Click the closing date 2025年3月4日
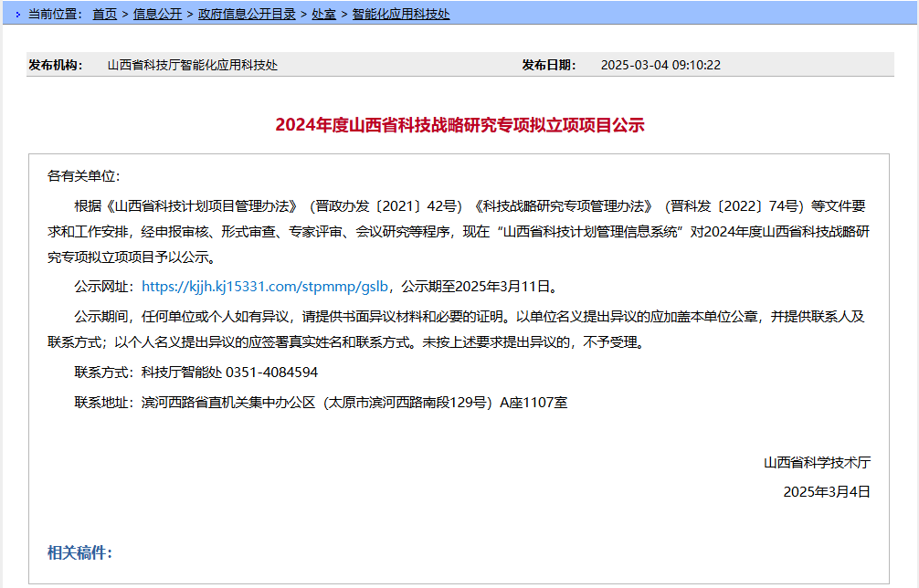The image size is (919, 588). (x=827, y=491)
